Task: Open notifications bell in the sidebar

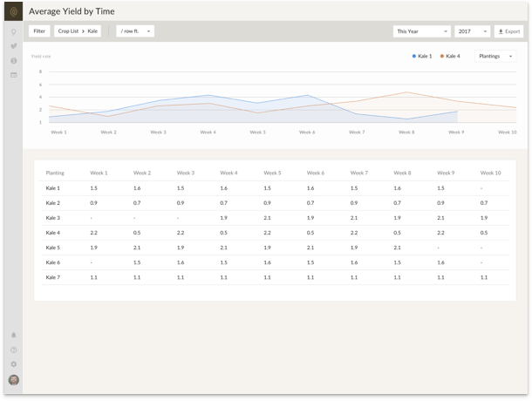Action: pyautogui.click(x=14, y=336)
